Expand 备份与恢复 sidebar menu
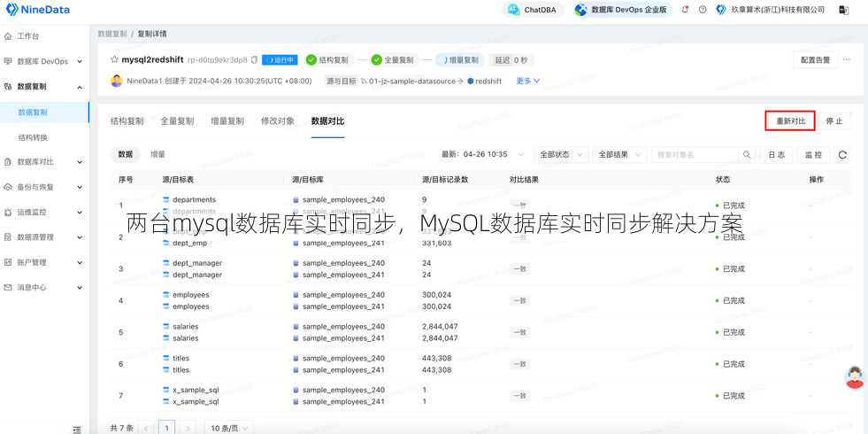The height and width of the screenshot is (434, 868). tap(44, 187)
